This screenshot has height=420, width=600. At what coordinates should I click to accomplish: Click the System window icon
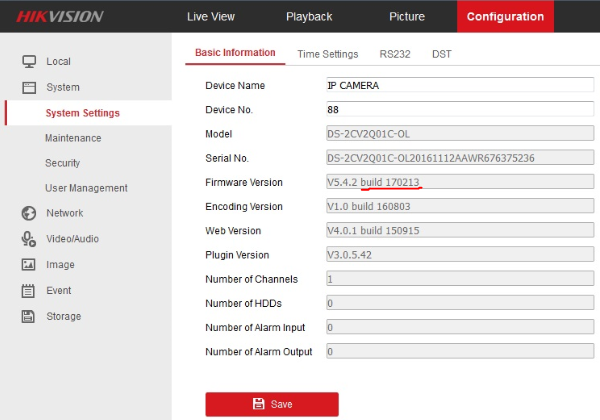[29, 88]
